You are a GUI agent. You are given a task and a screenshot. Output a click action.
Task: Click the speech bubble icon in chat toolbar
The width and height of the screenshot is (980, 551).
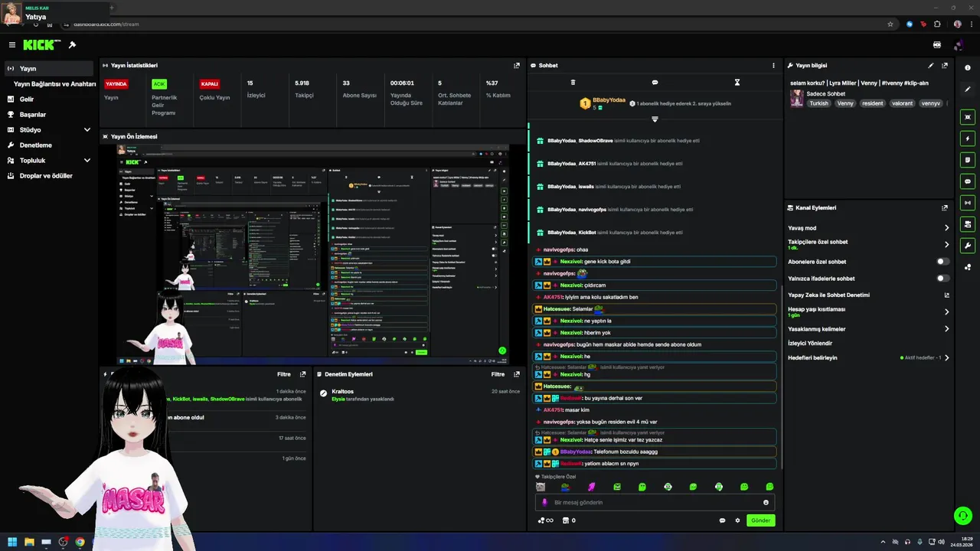[x=655, y=82]
